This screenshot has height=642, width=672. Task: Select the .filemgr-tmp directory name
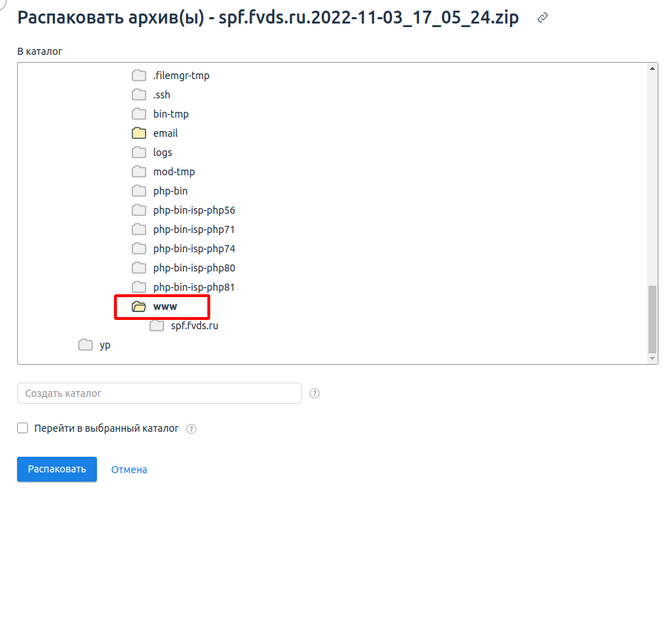coord(181,76)
